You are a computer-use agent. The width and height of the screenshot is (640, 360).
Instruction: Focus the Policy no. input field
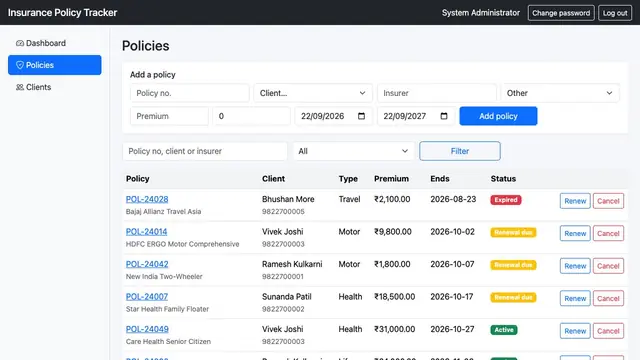[x=189, y=93]
